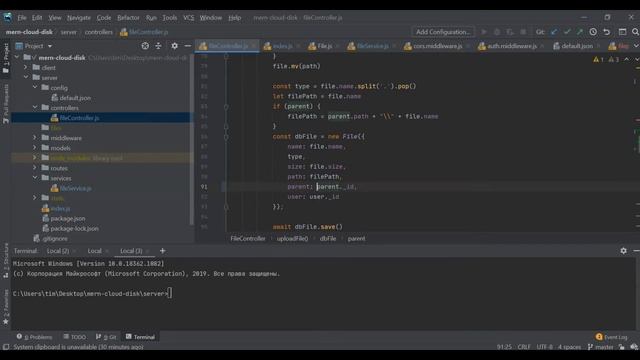640x360 pixels.
Task: Click the Terminal tool window button
Action: (x=140, y=337)
